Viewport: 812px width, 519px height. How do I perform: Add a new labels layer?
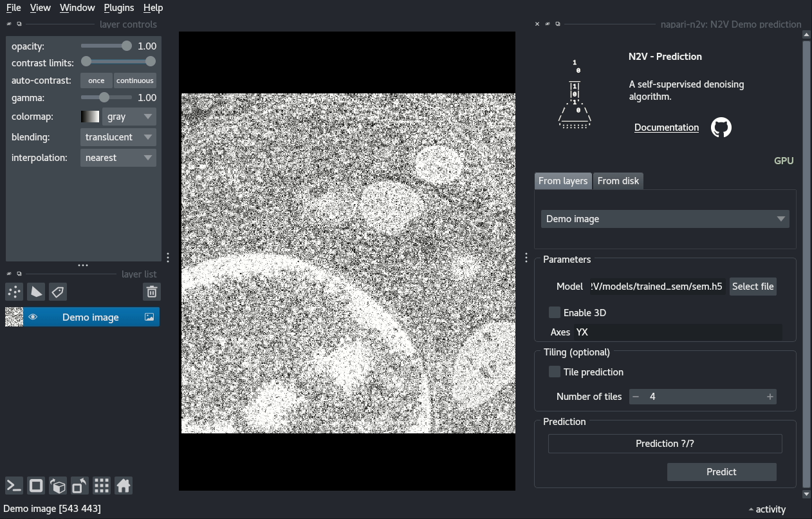[58, 292]
